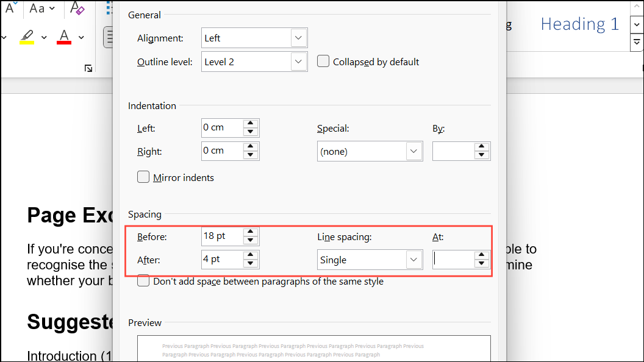Click the Multilevel List icon

pyautogui.click(x=109, y=8)
